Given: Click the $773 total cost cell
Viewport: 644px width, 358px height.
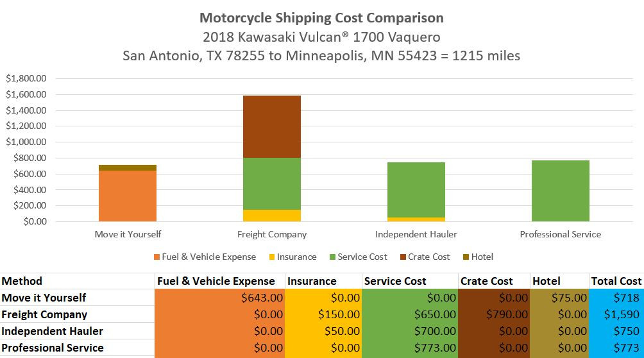Looking at the screenshot, I should pos(616,348).
